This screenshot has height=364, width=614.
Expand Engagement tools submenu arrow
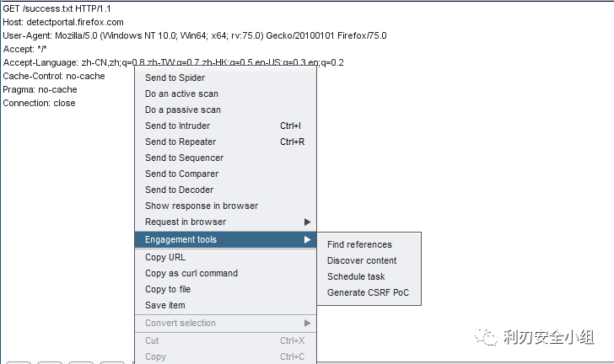click(307, 240)
